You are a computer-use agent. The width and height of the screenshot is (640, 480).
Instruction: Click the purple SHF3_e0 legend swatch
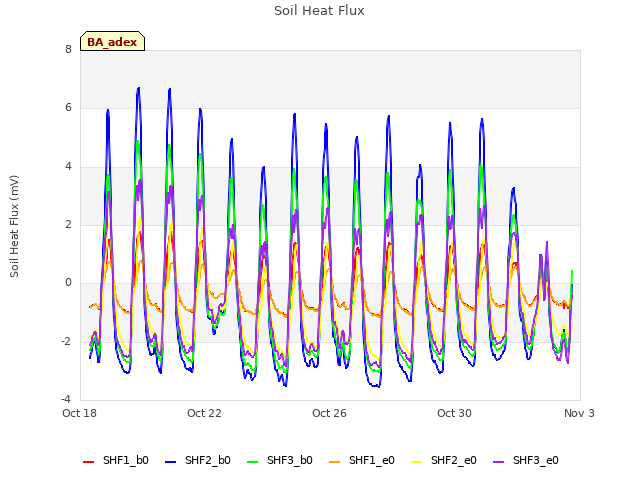[498, 462]
